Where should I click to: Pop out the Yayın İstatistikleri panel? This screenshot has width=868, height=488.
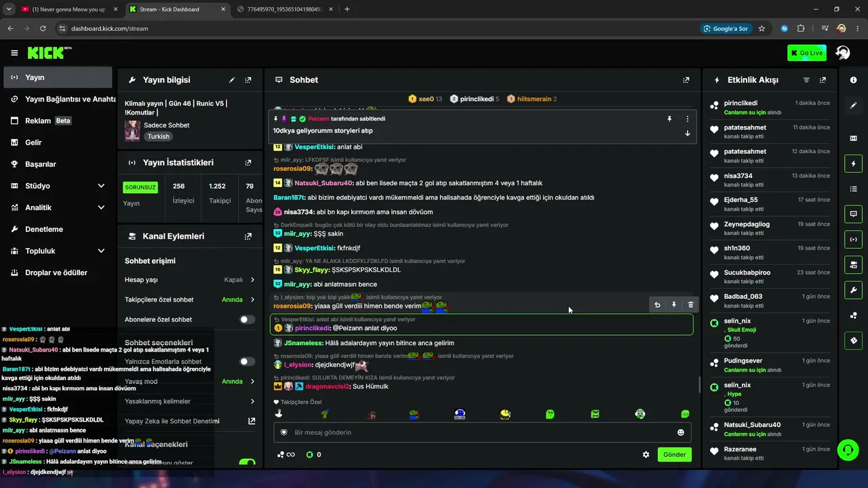point(248,163)
